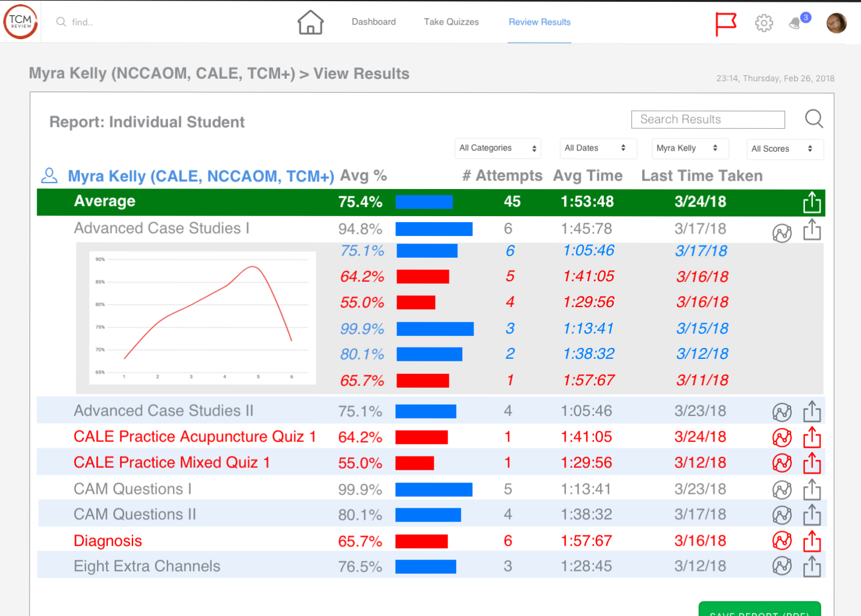Share CALE Practice Acupuncture Quiz 1 results
This screenshot has height=616, width=861.
(812, 437)
